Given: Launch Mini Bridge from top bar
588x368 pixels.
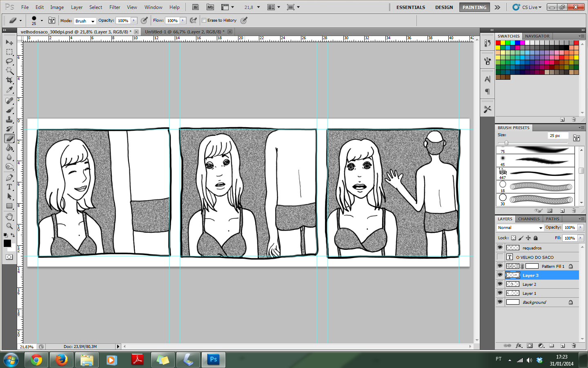Looking at the screenshot, I should point(210,7).
